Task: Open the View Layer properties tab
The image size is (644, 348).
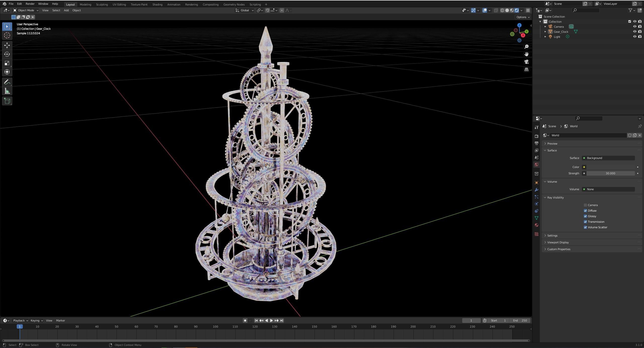Action: pos(536,150)
